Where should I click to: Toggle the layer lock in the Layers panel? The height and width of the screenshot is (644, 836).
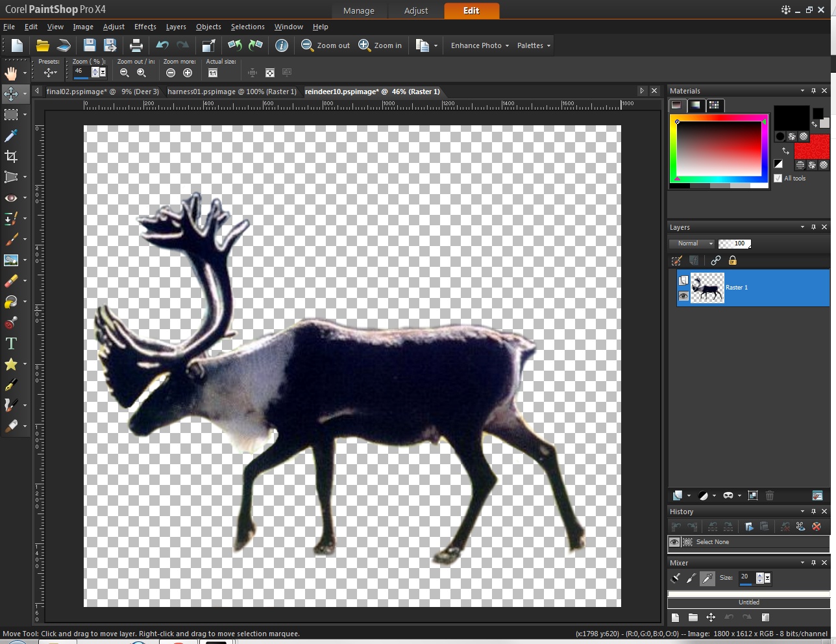(x=732, y=260)
